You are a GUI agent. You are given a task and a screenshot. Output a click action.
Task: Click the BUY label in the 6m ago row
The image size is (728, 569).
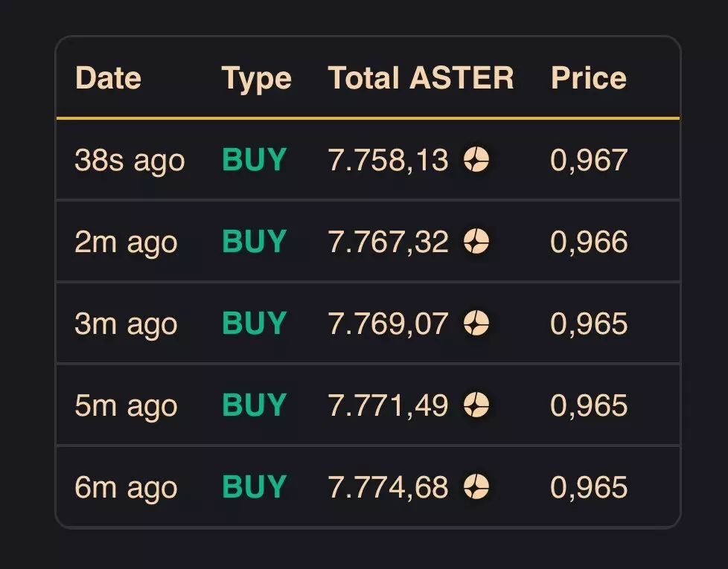254,487
